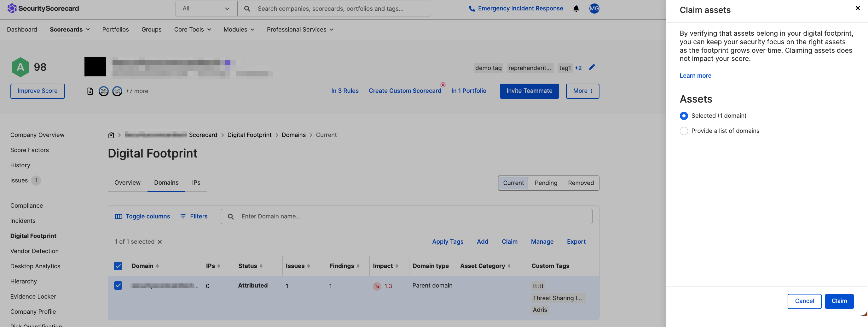Expand the +2 additional tags

578,68
